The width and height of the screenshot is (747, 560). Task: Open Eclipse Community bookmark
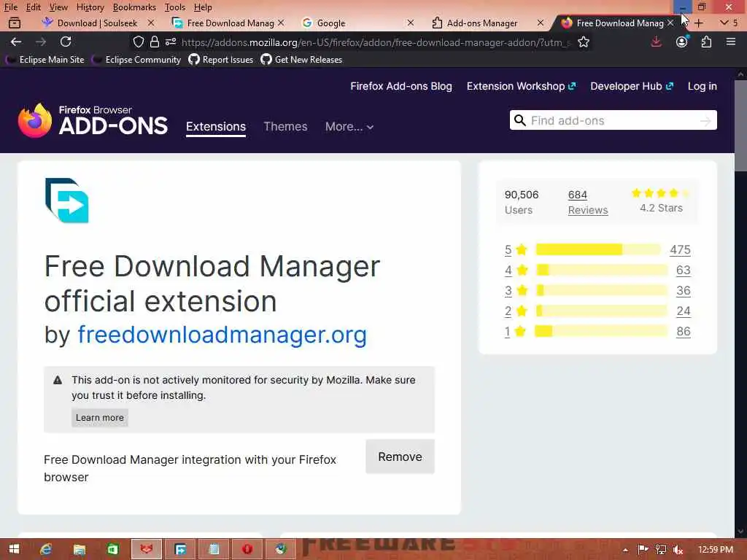(x=136, y=60)
